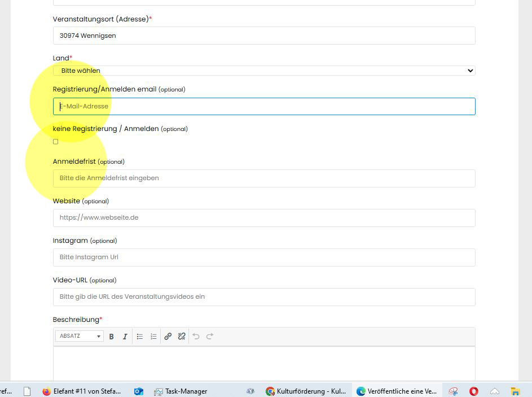
Task: Check the keine Registrierung / Anmelden checkbox
Action: 55,142
